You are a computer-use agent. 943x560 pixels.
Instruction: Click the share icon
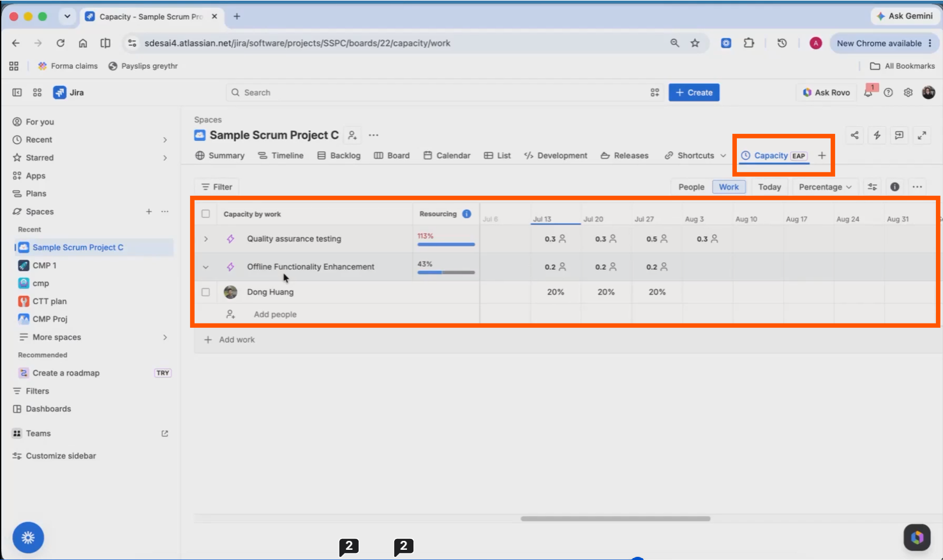pos(854,135)
